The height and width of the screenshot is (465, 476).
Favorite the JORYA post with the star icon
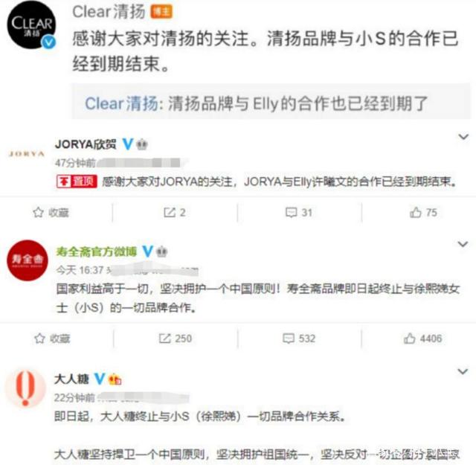tap(51, 213)
